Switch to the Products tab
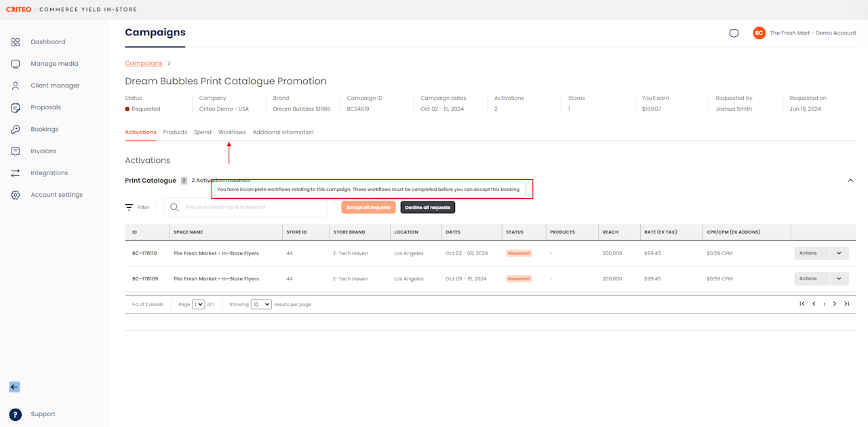 (x=175, y=132)
